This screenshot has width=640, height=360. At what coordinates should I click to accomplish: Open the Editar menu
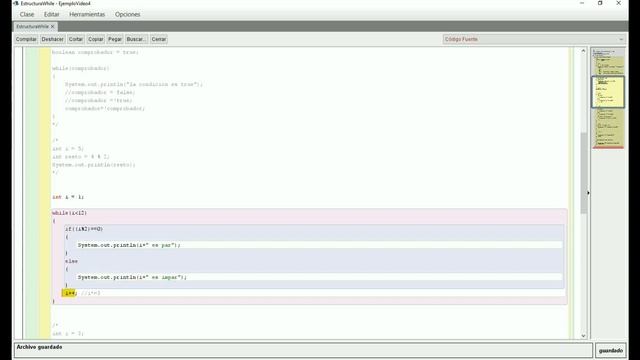pos(51,14)
